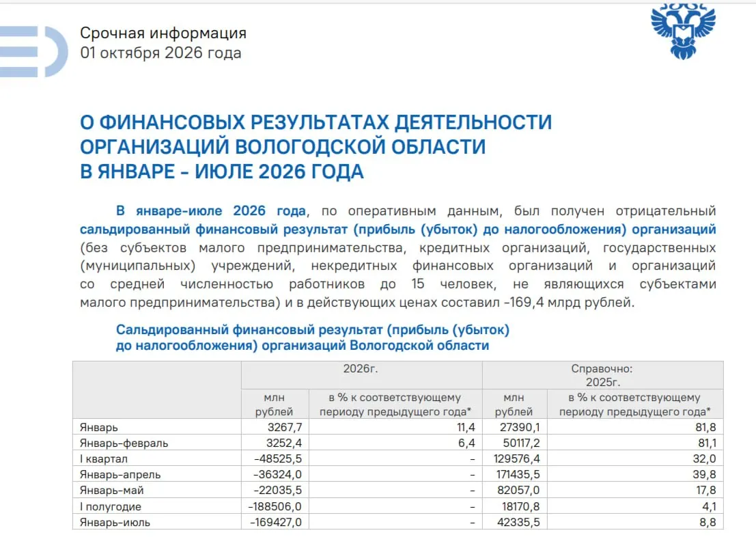Click the blue striped logo at the left edge
Viewport: 756px width, 537px height.
coord(33,52)
